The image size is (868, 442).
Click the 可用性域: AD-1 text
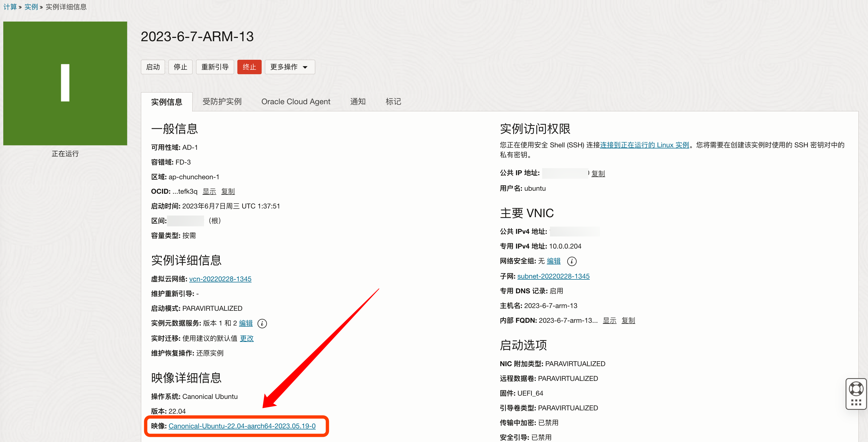(174, 147)
